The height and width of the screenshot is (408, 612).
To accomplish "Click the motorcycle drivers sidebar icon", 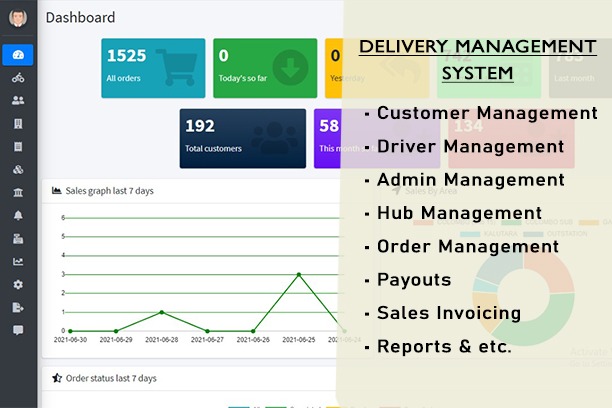I will [x=18, y=78].
